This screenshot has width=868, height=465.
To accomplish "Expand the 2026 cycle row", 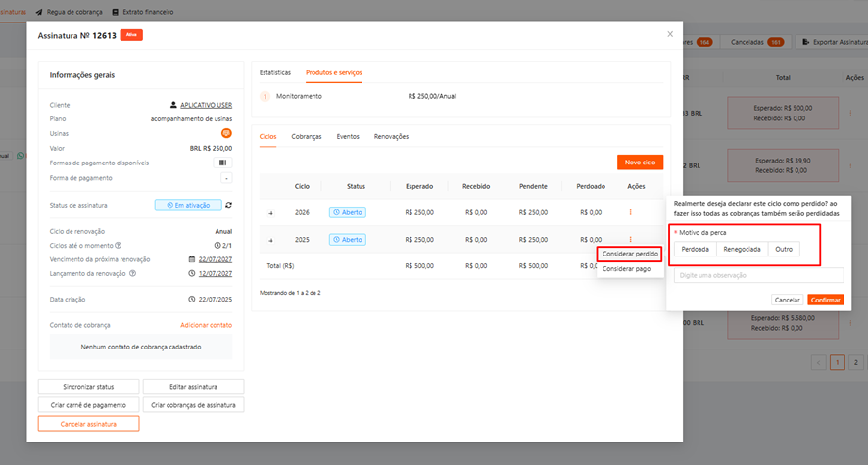I will tap(270, 212).
